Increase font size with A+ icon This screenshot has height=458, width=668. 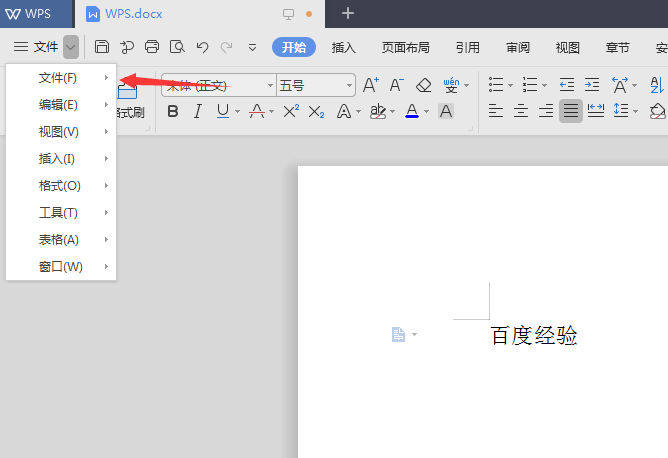371,85
